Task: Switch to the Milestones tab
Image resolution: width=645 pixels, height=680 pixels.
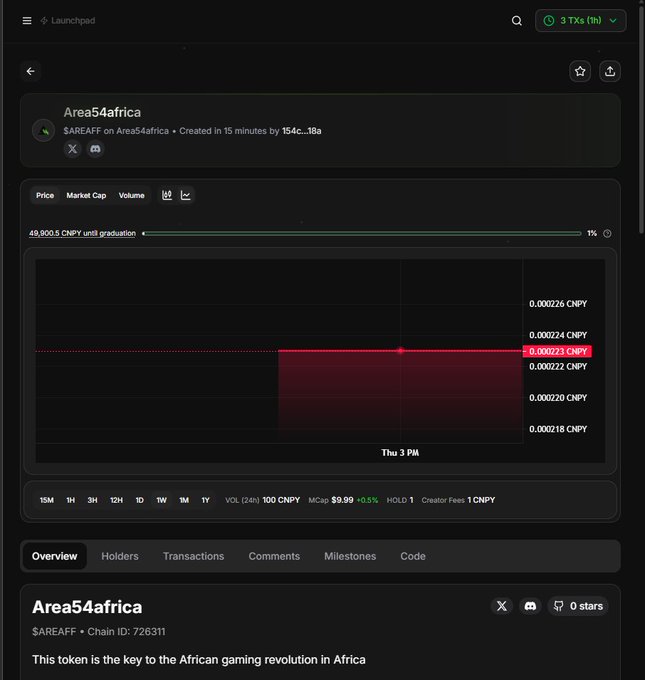Action: tap(350, 556)
